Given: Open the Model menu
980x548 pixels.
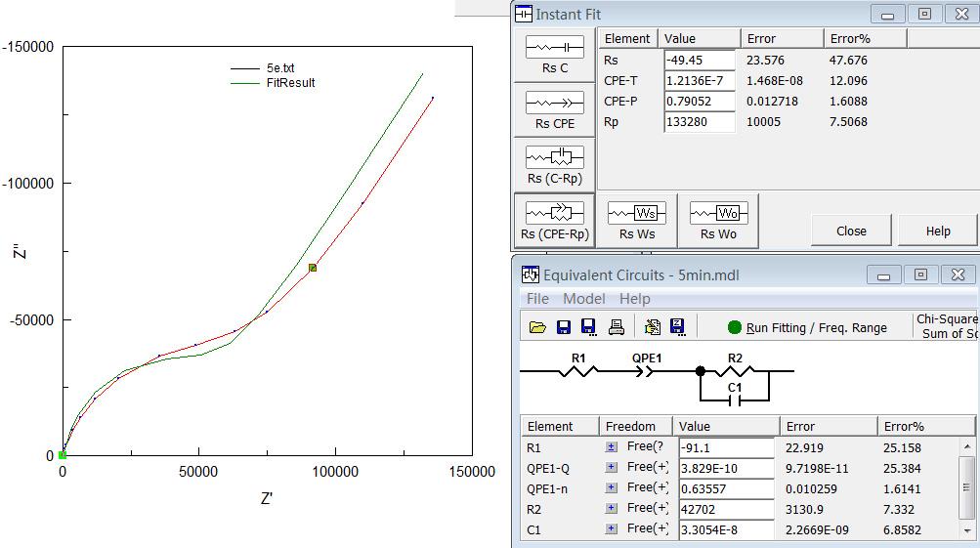Looking at the screenshot, I should coord(583,299).
